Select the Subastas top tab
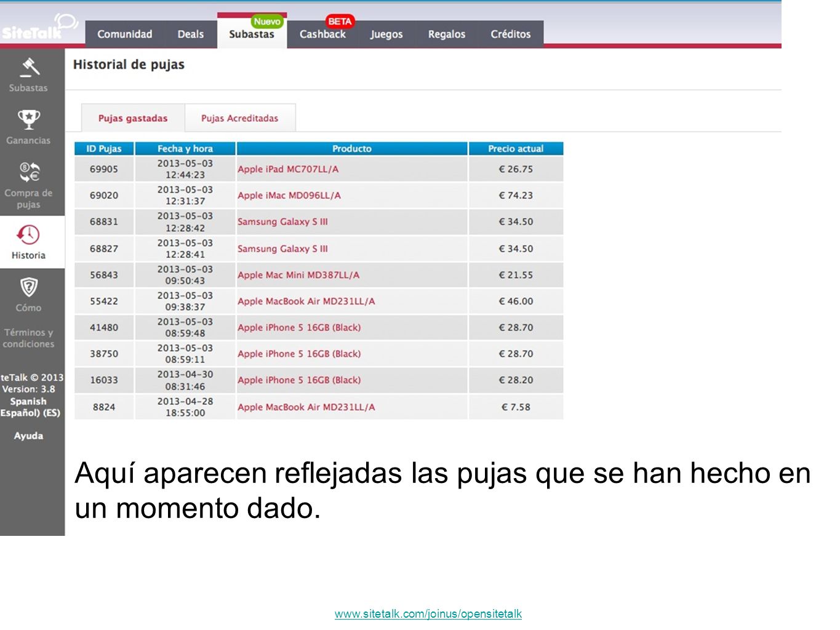The height and width of the screenshot is (630, 840). coord(252,34)
